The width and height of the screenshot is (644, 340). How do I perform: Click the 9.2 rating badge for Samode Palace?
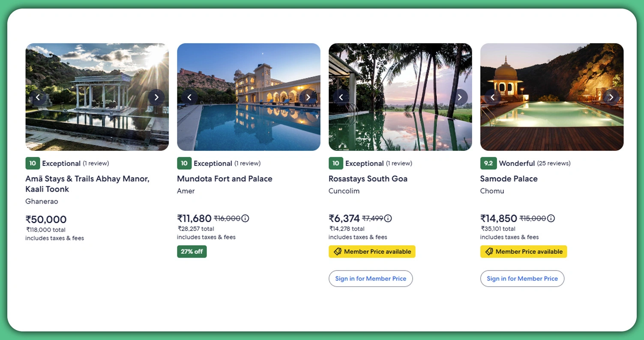tap(488, 163)
